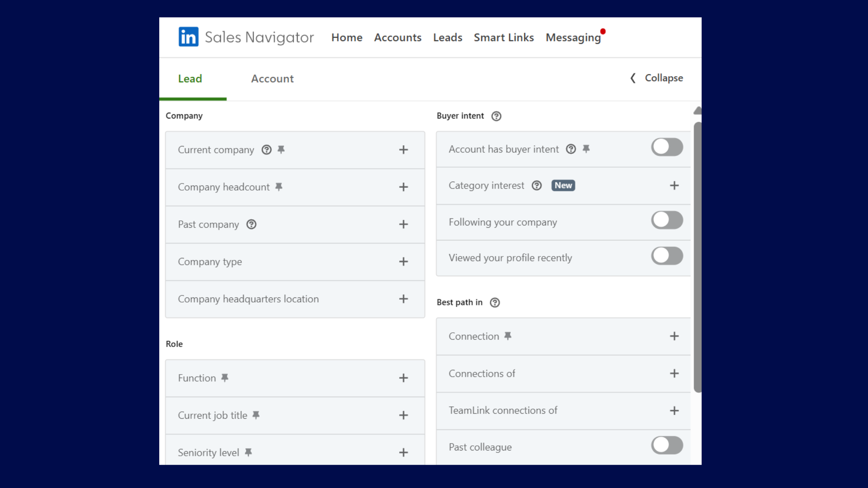Open Messaging navigation item
Image resolution: width=868 pixels, height=488 pixels.
pos(573,37)
